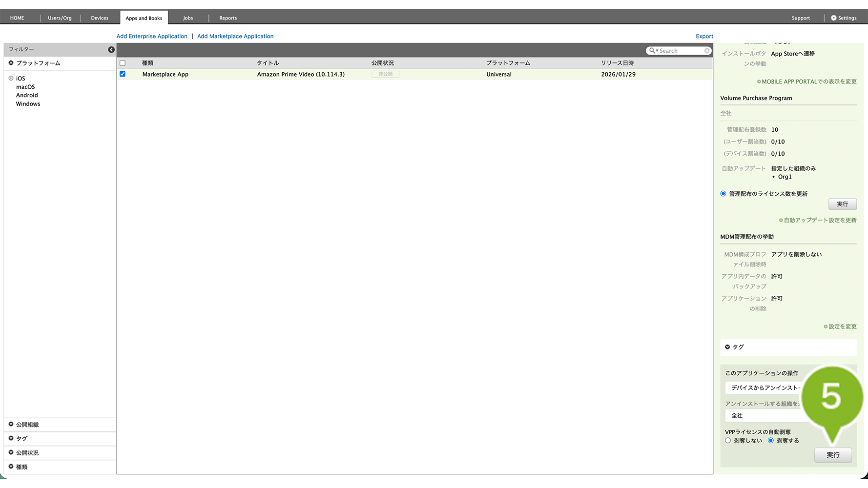Click into the Search input field
Screen dimensions: 868x488
click(681, 51)
